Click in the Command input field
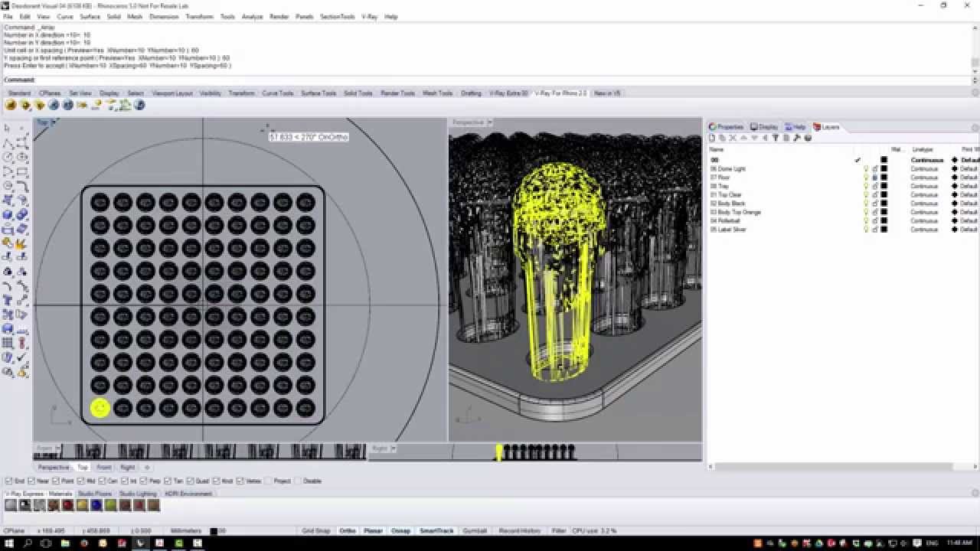Screen dimensions: 980x551 tap(501, 80)
